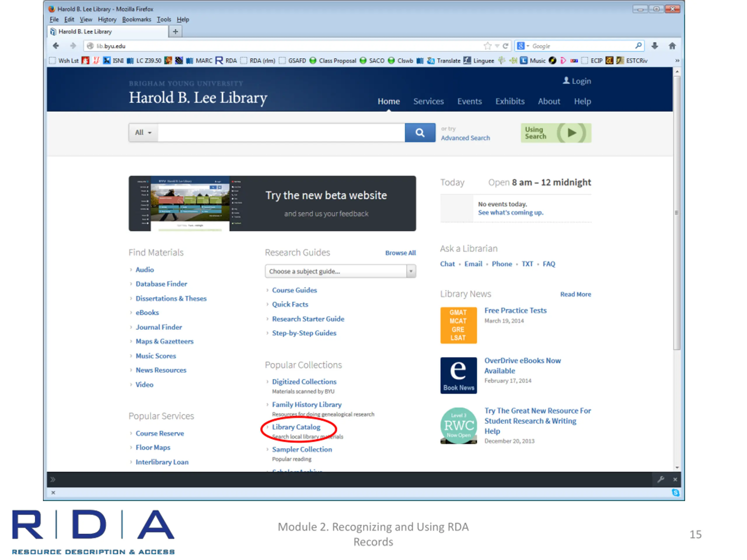Bookmark this page with the star icon
The height and width of the screenshot is (560, 747).
pos(487,46)
